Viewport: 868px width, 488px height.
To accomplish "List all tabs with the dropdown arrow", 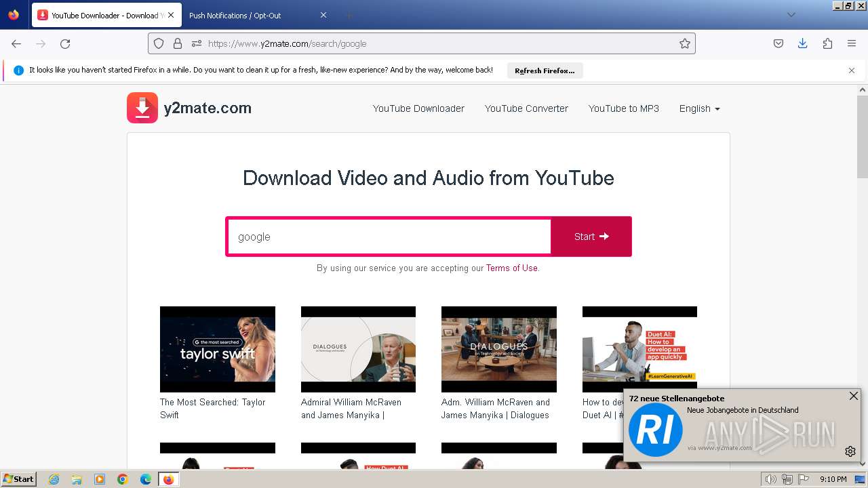I will (791, 15).
